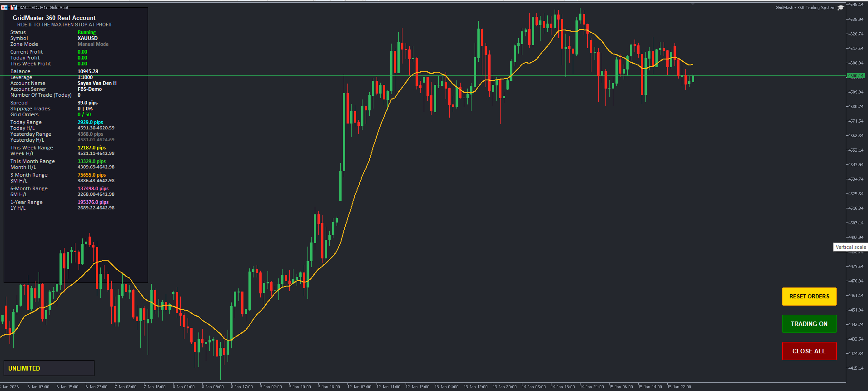Image resolution: width=868 pixels, height=391 pixels.
Task: Click the This Month Range value 33329.0 pips
Action: coord(92,161)
